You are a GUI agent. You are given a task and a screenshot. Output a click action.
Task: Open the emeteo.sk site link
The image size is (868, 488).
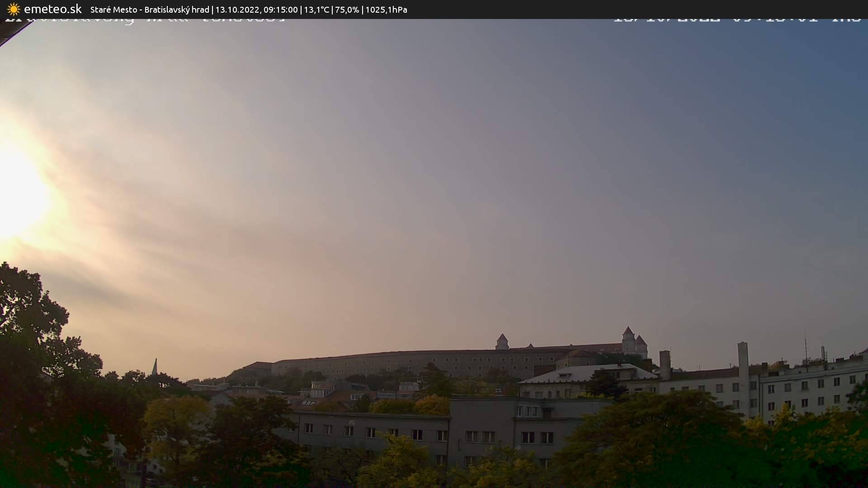52,9
